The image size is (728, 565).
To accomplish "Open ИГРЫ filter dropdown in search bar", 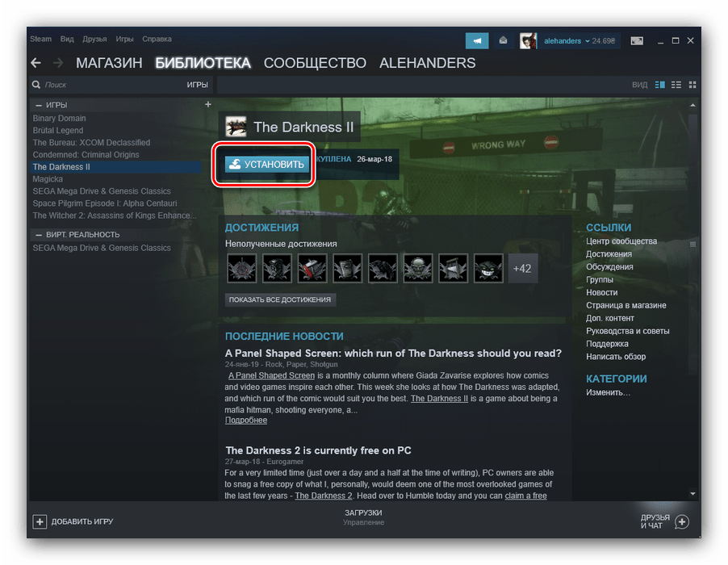I will pos(197,85).
